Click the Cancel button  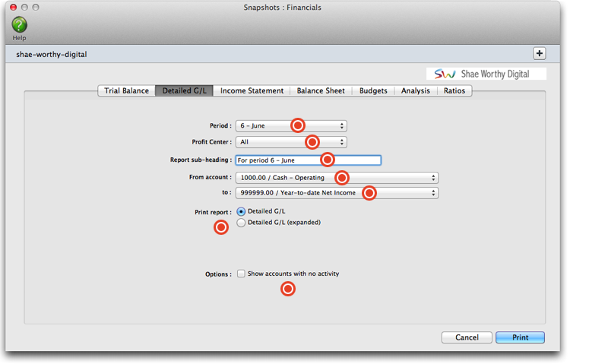[x=467, y=337]
